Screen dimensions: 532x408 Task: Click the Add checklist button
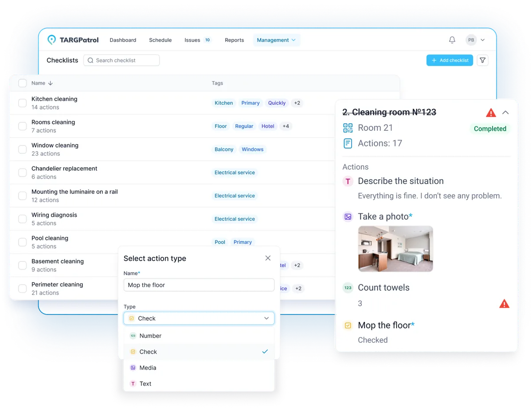(x=450, y=60)
